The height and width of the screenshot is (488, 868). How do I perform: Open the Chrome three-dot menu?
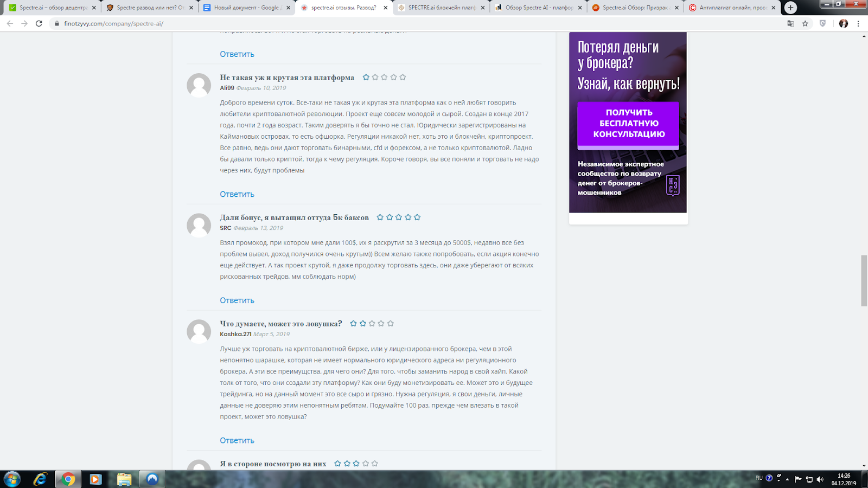[x=858, y=23]
